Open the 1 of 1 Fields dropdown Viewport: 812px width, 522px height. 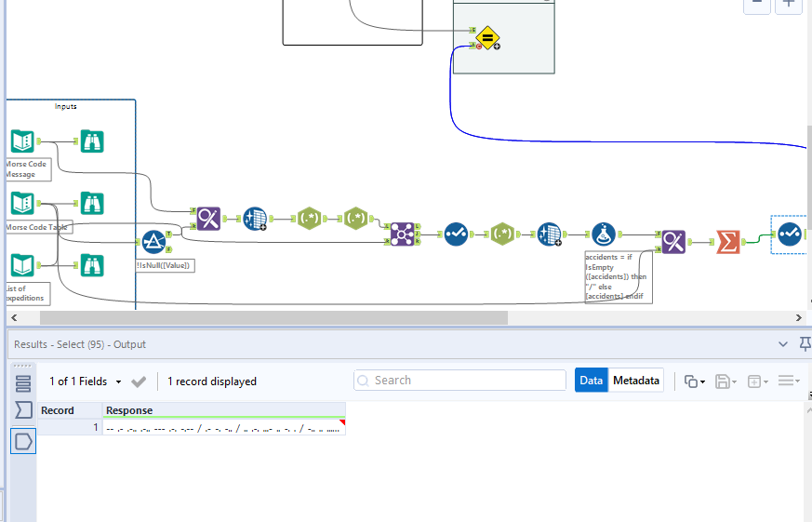(x=86, y=381)
